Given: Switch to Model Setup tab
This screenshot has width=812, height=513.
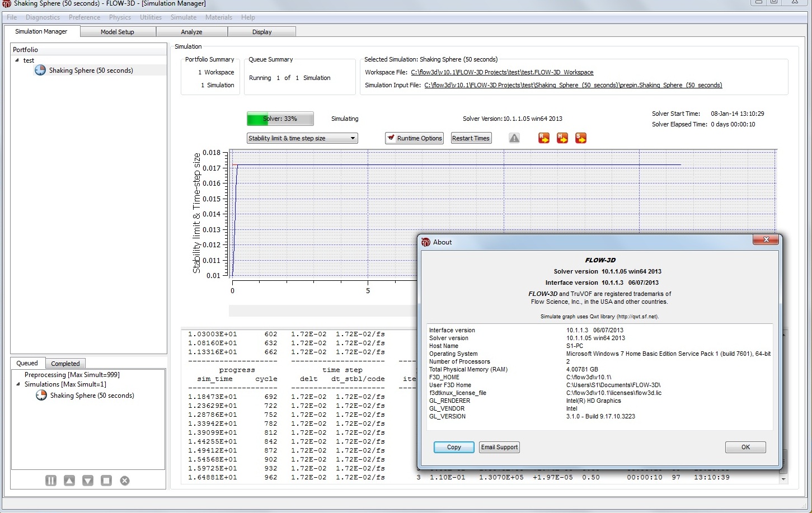Looking at the screenshot, I should click(118, 32).
